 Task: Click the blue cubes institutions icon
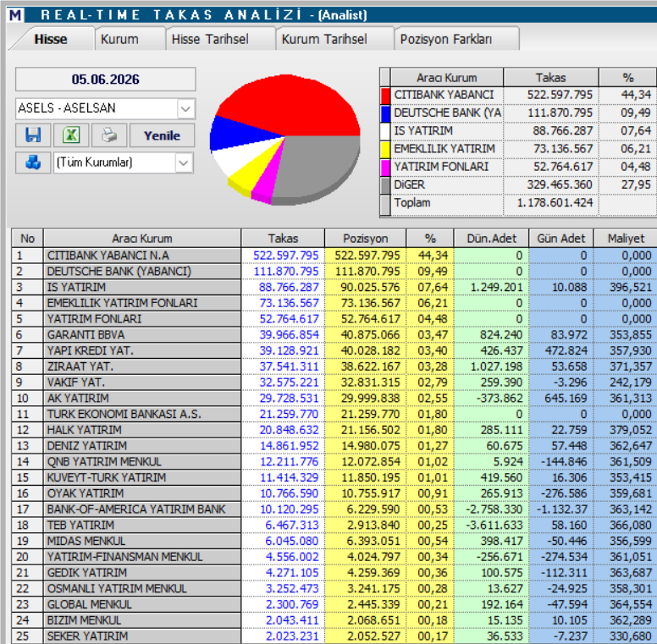(33, 162)
